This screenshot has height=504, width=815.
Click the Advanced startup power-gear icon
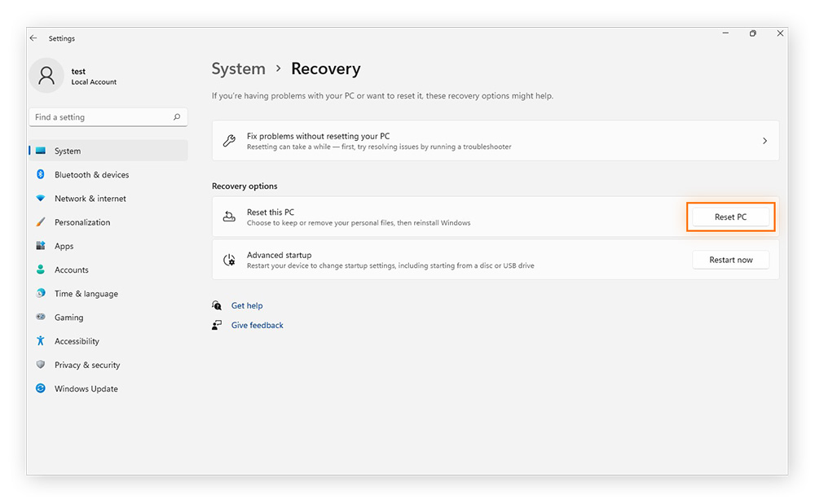229,260
